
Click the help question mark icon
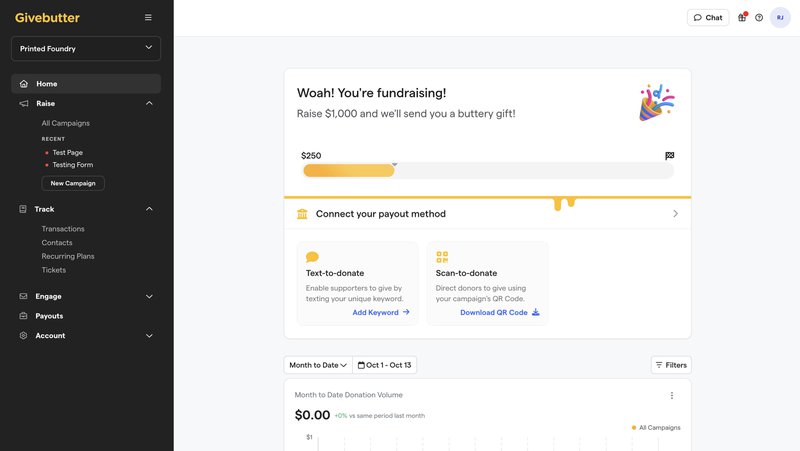(759, 17)
